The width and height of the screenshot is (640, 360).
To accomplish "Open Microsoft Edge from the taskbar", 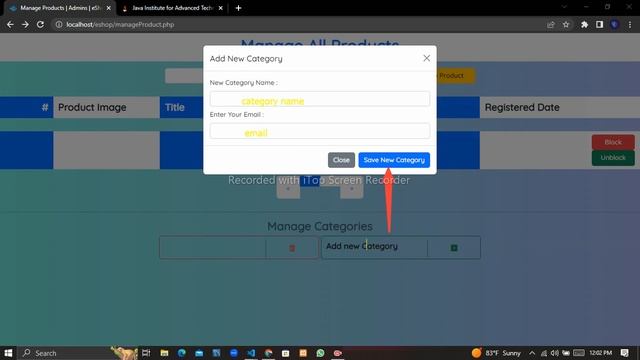I will tap(182, 353).
